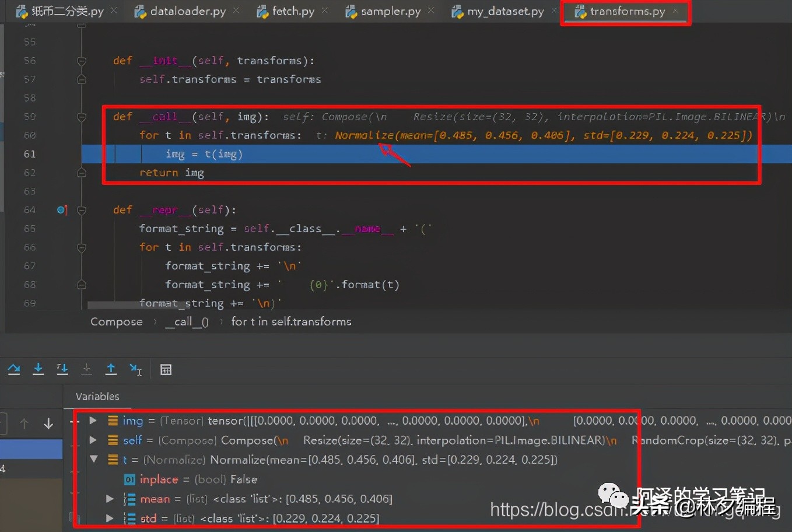
Task: Select the next frame down arrow
Action: pyautogui.click(x=48, y=424)
